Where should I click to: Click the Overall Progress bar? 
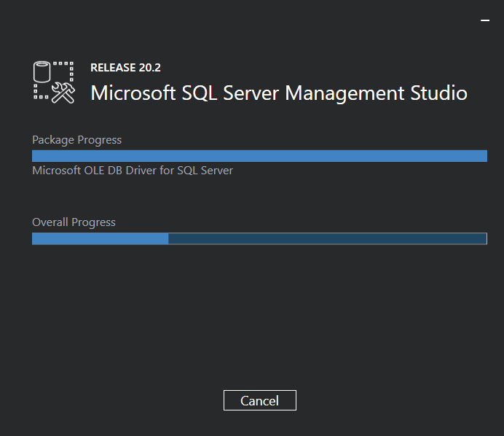click(259, 238)
